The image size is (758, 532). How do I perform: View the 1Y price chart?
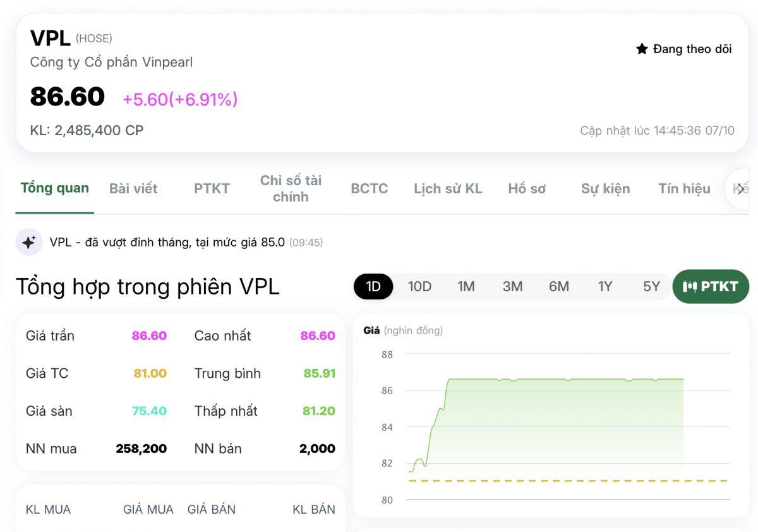[605, 286]
